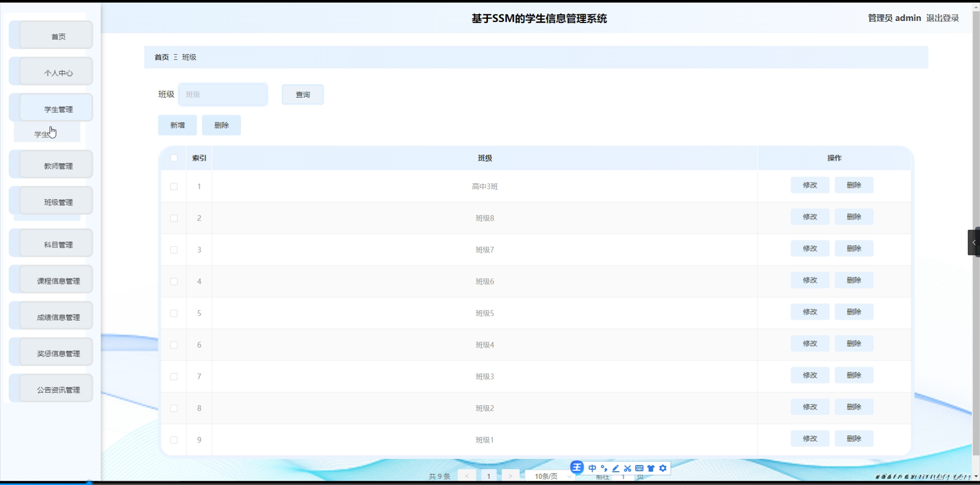Screen dimensions: 980x485
Task: Delete the 班级6 row
Action: pos(854,280)
